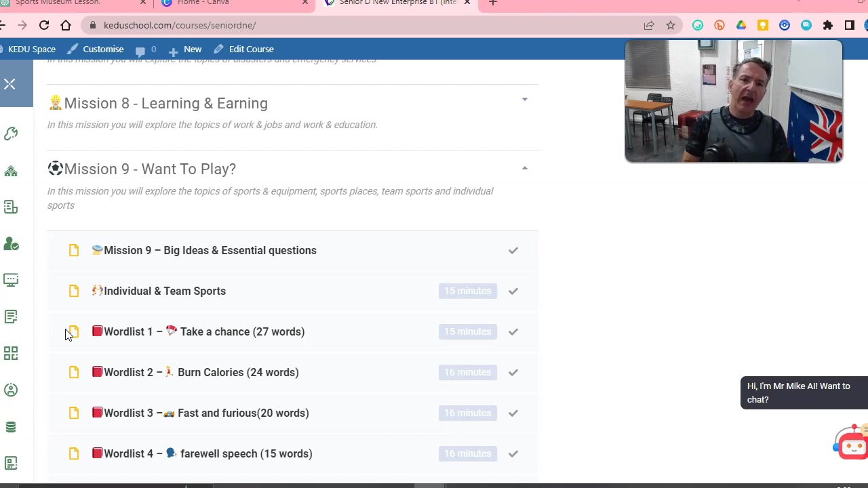Open the green Grammarly-style extension icon

click(x=698, y=25)
